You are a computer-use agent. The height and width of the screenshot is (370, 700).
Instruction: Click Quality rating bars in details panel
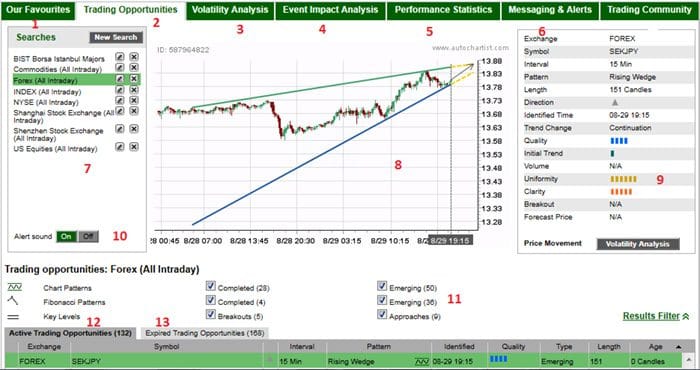(x=619, y=141)
